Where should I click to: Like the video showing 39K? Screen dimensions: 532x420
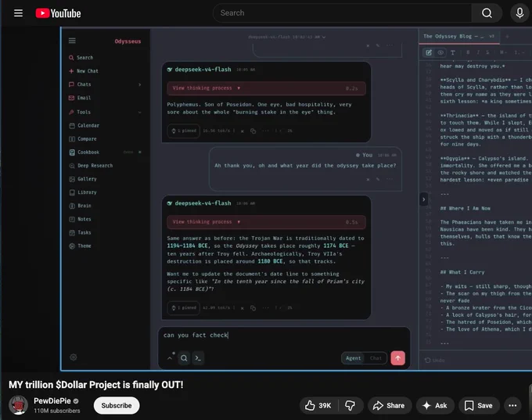coord(318,405)
